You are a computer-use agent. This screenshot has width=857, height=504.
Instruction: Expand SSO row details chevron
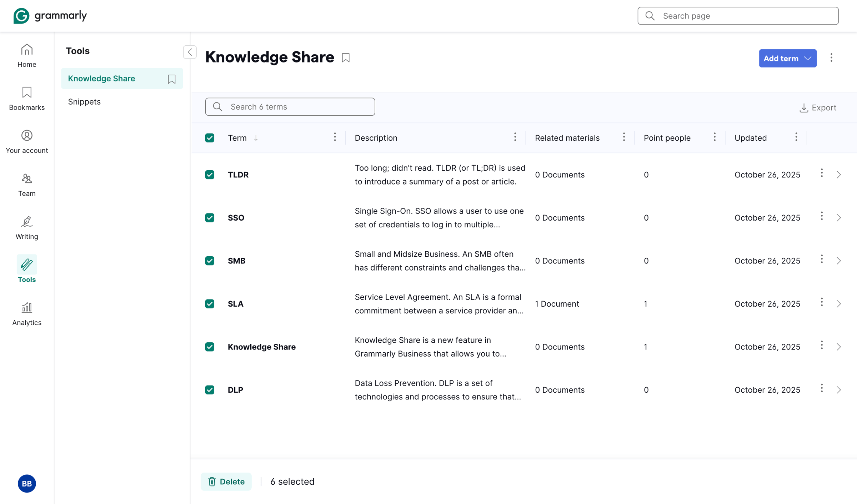839,218
